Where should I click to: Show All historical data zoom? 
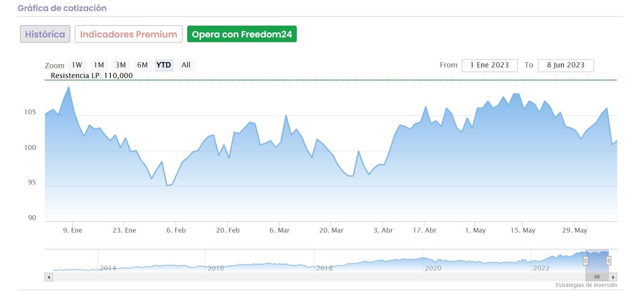click(186, 65)
